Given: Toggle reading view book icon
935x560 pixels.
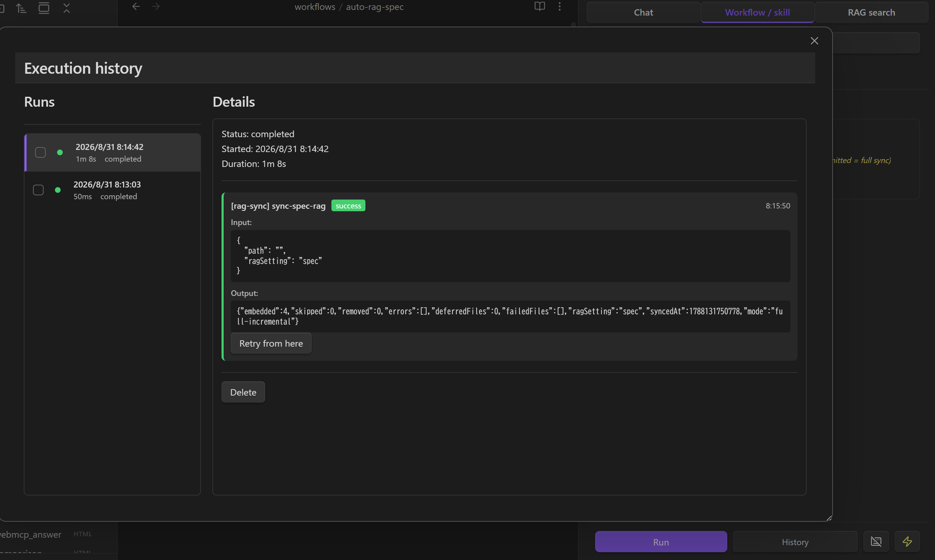Looking at the screenshot, I should coord(539,6).
